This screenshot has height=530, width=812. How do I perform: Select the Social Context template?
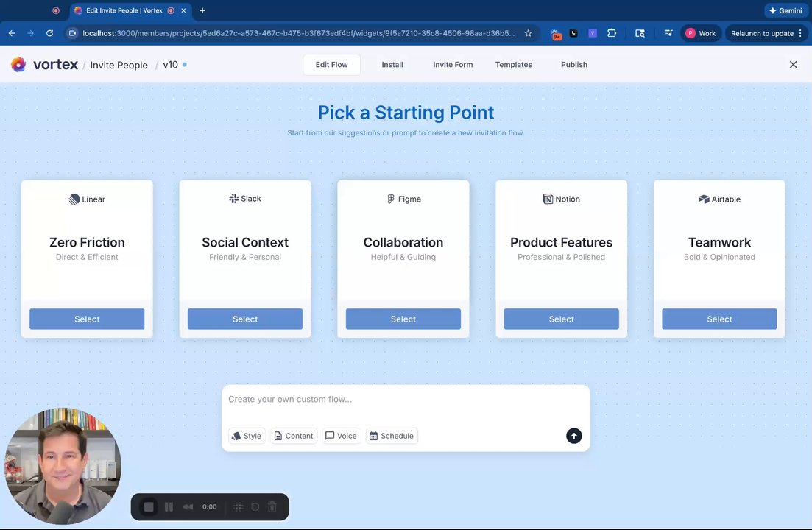click(x=245, y=319)
